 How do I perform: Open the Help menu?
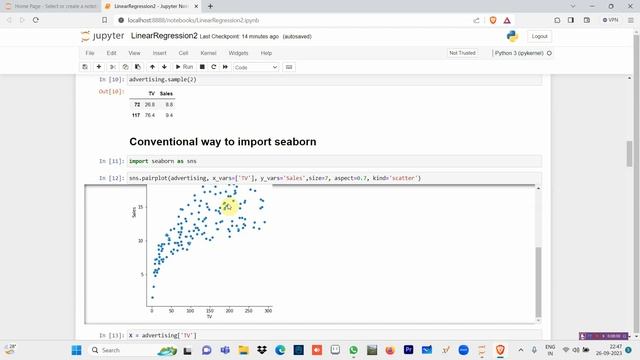[266, 53]
